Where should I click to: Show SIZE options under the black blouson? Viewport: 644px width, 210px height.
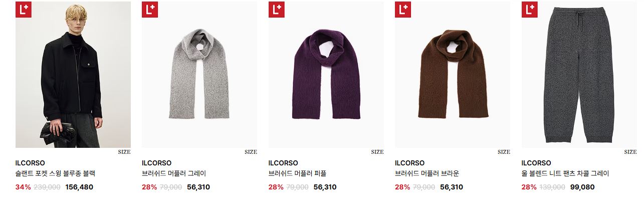pyautogui.click(x=124, y=152)
